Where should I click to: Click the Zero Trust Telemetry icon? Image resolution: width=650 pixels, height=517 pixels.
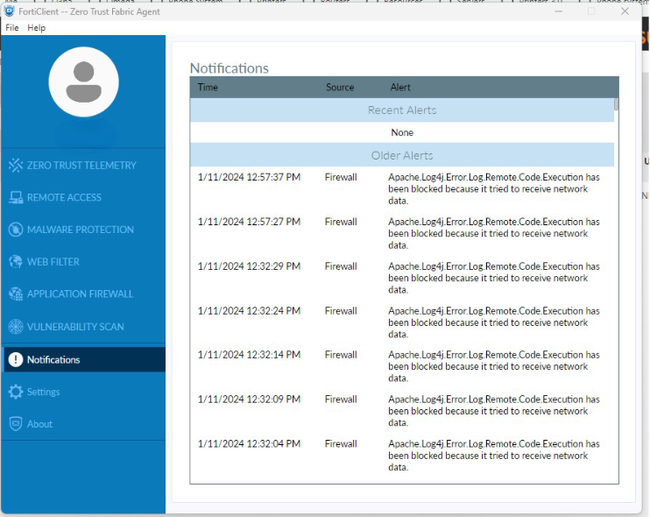16,165
